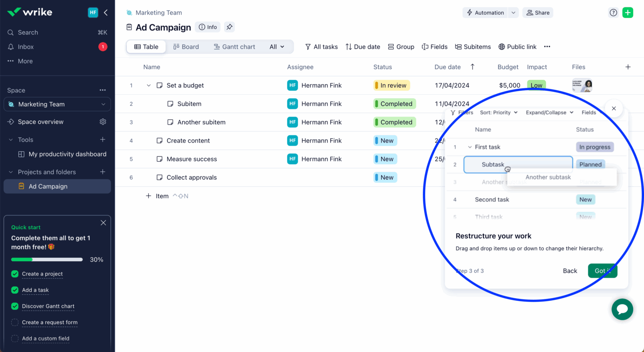Open the More menu in sidebar

tap(25, 61)
